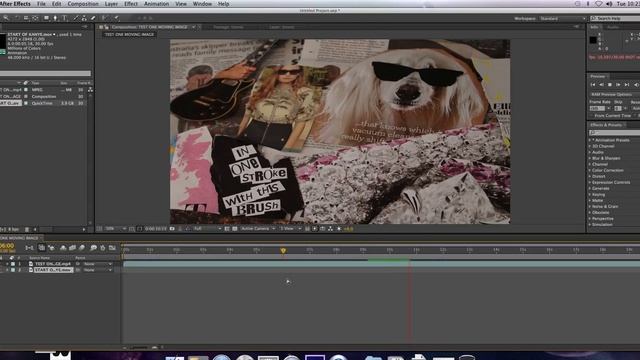
Task: Click the Effects & Presets search field
Action: tap(614, 133)
